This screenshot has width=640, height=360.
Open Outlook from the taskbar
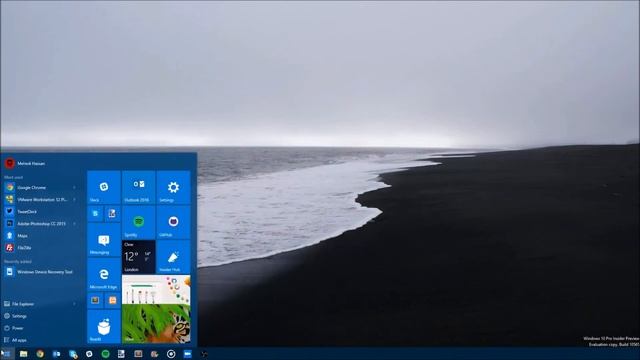pyautogui.click(x=56, y=354)
